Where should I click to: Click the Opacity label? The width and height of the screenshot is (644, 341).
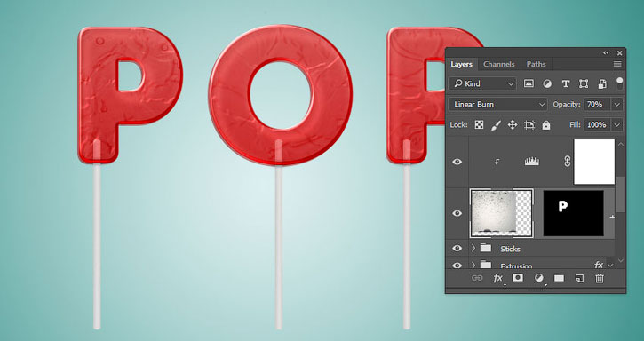[567, 105]
